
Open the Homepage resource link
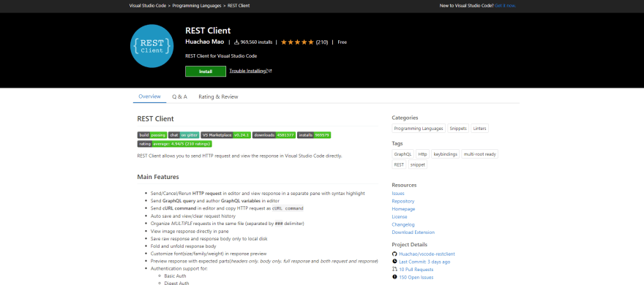click(403, 209)
